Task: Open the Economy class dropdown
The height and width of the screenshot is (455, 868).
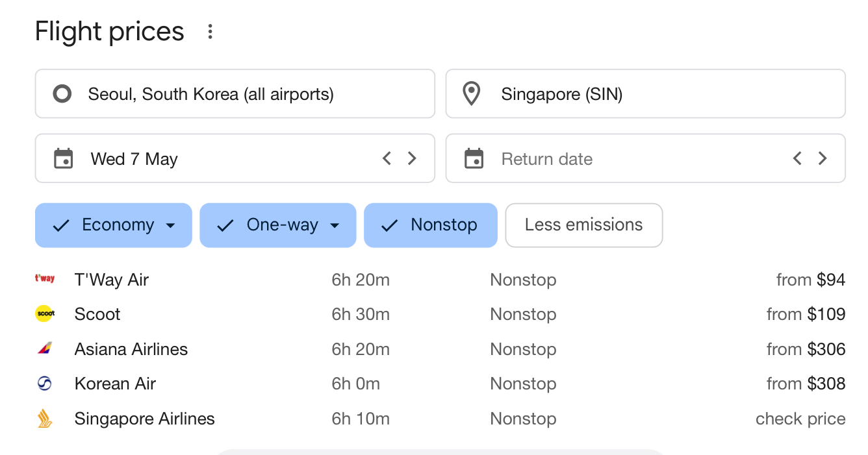Action: click(114, 225)
